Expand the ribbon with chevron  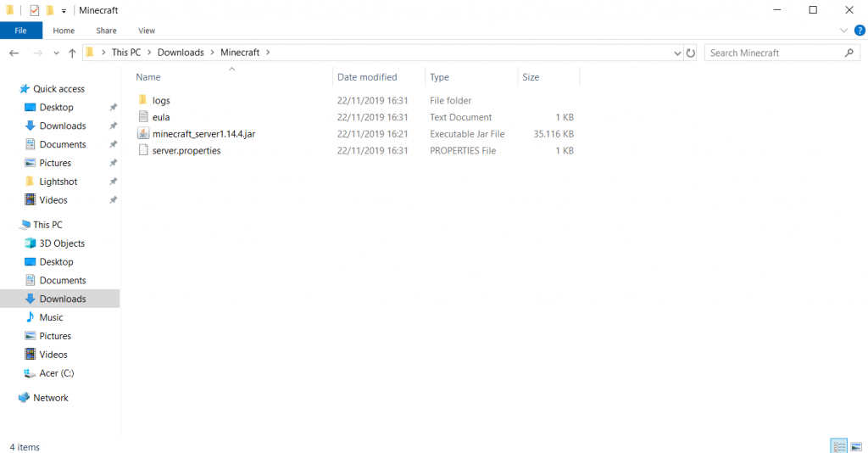coord(843,31)
